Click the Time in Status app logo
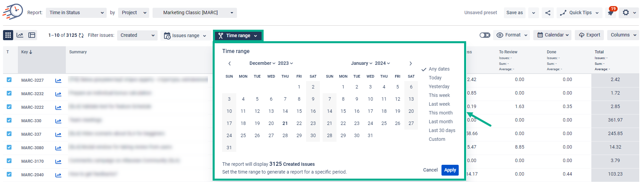 point(13,12)
